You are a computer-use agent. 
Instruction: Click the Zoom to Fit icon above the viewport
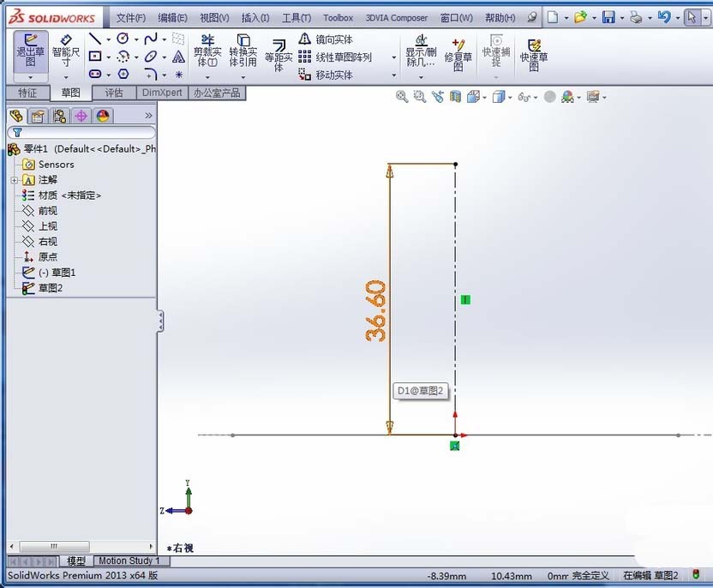coord(401,96)
